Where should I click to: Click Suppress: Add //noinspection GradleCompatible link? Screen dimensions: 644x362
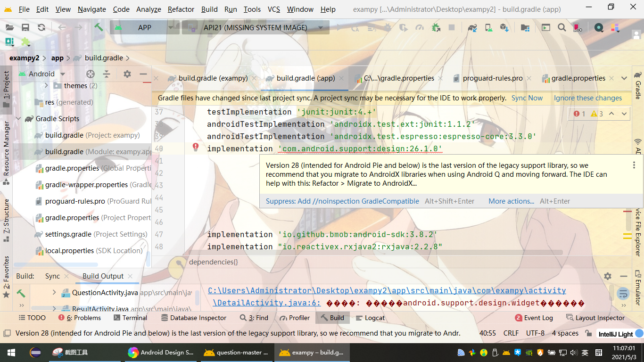tap(342, 201)
